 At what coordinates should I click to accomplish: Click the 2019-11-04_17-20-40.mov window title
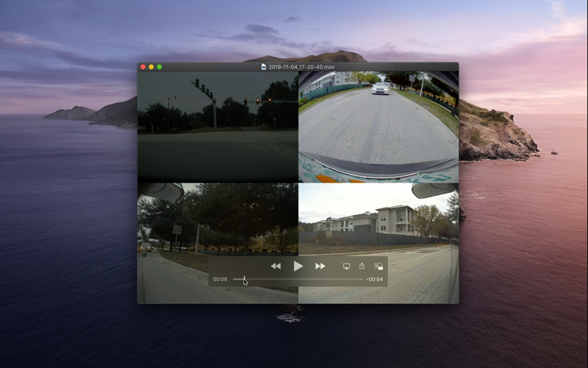(301, 67)
